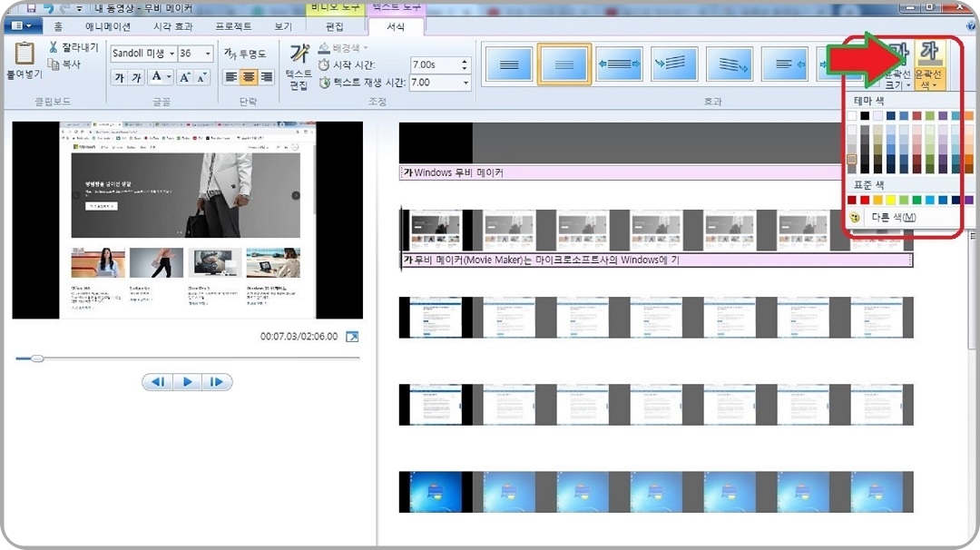Select the black title clip at timeline start
The width and height of the screenshot is (980, 550).
point(436,143)
